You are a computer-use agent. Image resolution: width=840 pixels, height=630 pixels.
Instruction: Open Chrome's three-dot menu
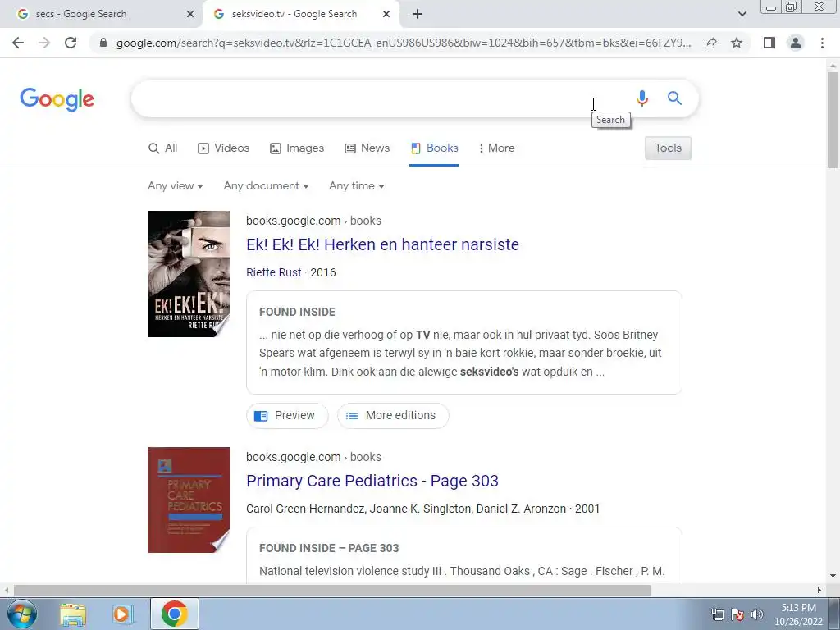822,43
